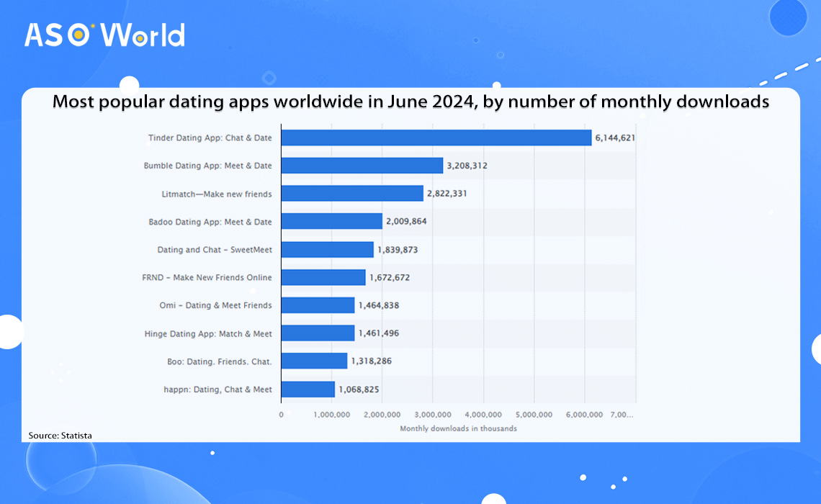Click the label "Bumble Dating App: Meet & Date"
The width and height of the screenshot is (821, 504).
point(208,166)
